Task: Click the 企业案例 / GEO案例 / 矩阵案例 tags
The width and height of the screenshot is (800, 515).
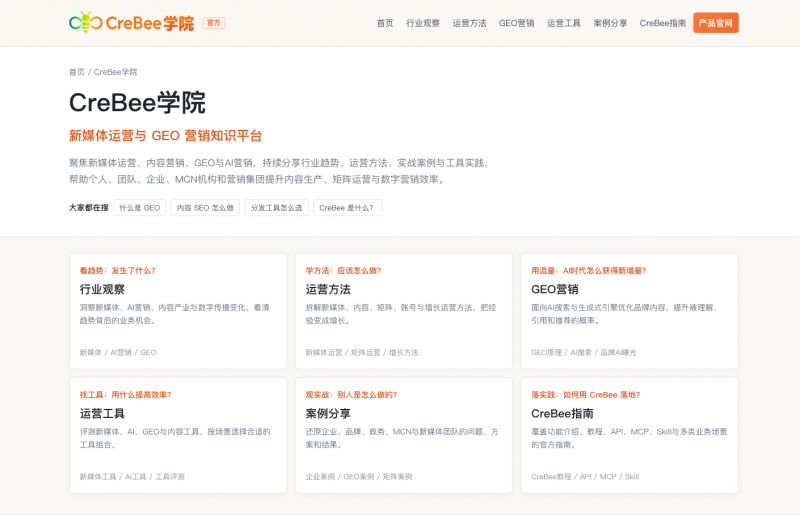Action: tap(359, 476)
